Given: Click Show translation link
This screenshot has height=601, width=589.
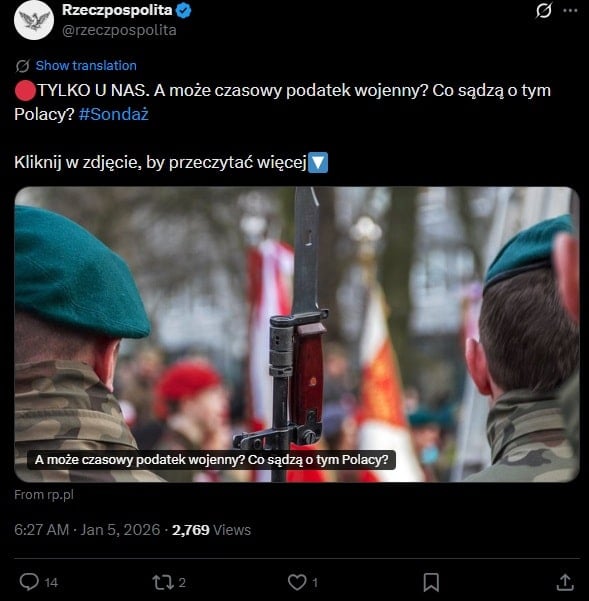Looking at the screenshot, I should pos(86,66).
